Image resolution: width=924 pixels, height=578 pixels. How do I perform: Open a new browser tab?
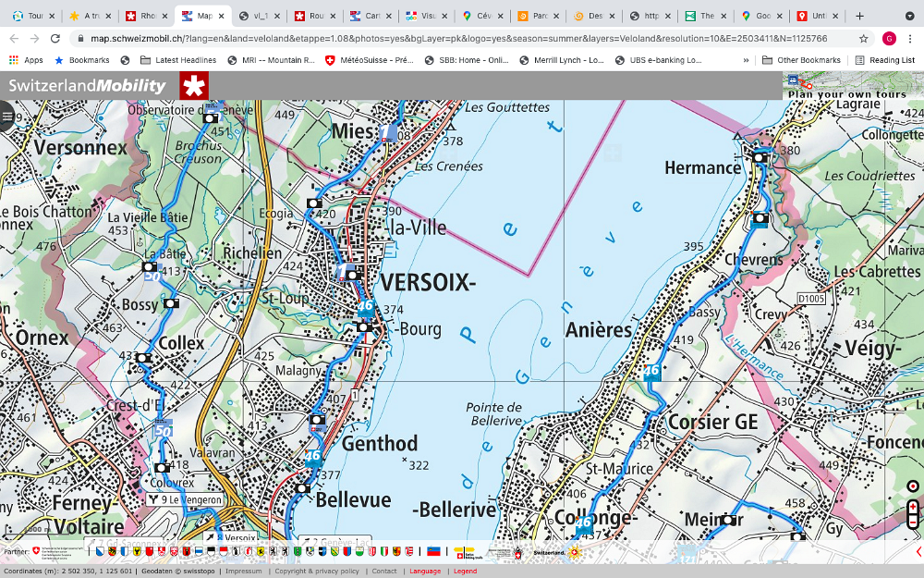click(860, 16)
